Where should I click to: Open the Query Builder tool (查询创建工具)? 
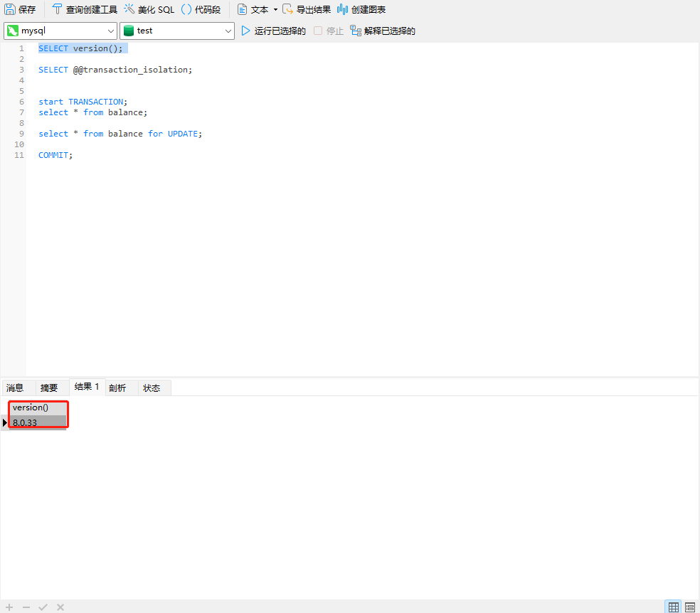coord(85,9)
